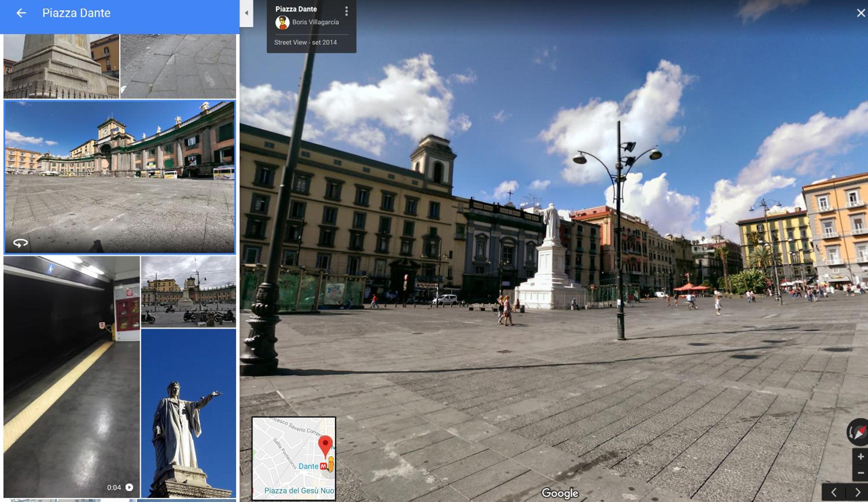This screenshot has width=868, height=502.
Task: Go to the previous photo with the left chevron
Action: click(x=834, y=492)
